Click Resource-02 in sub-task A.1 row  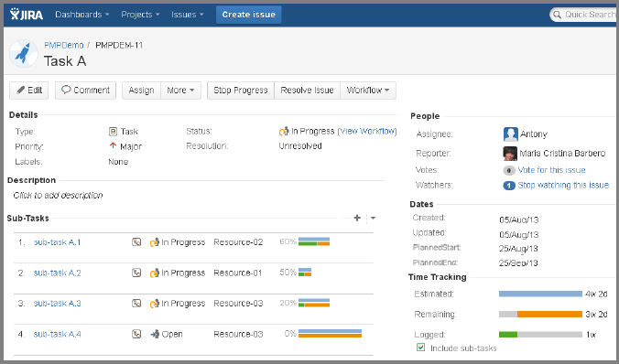tap(238, 242)
